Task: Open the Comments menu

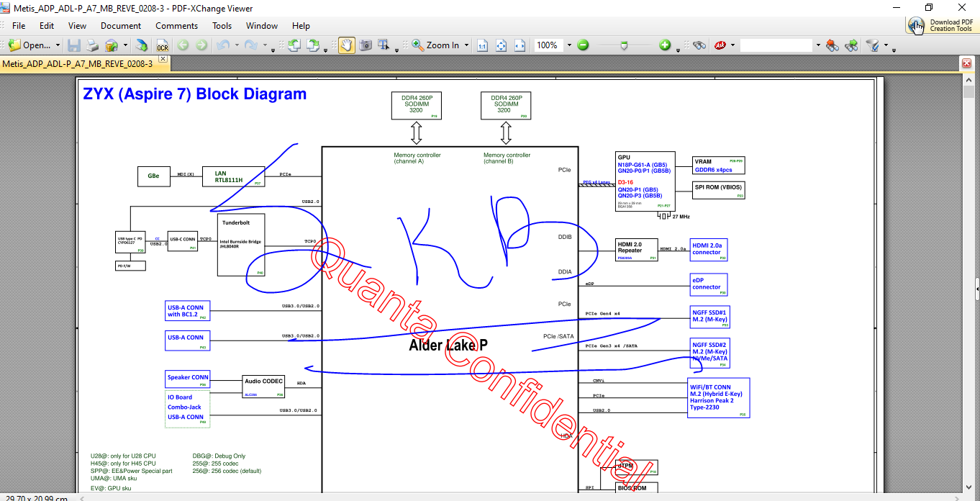Action: click(x=176, y=25)
